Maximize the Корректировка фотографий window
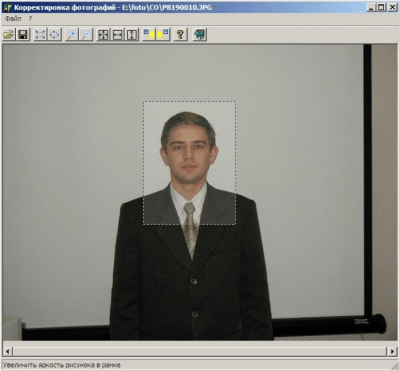 381,7
